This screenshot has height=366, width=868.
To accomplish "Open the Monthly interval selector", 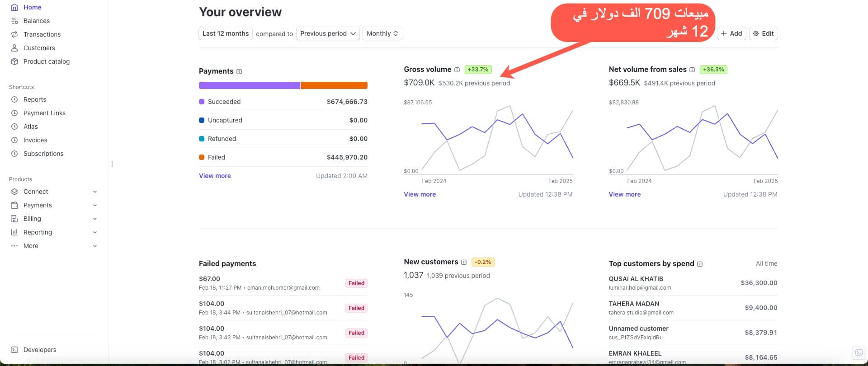I will [x=382, y=33].
